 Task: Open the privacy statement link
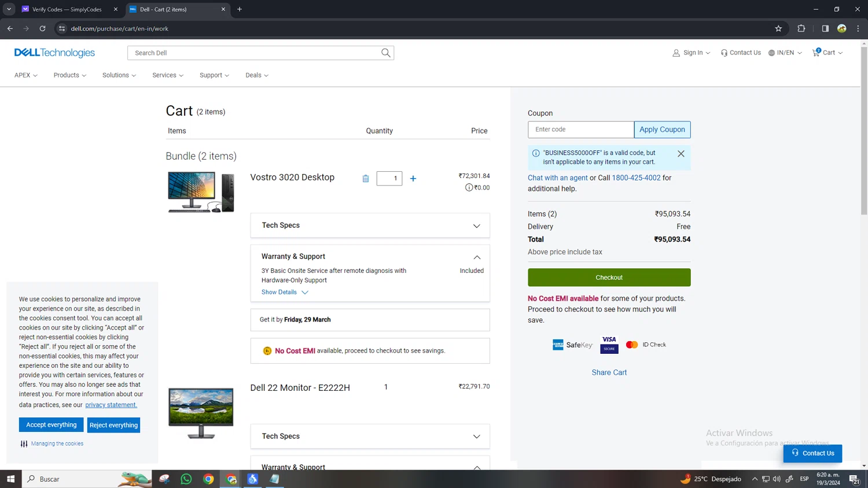pos(111,405)
